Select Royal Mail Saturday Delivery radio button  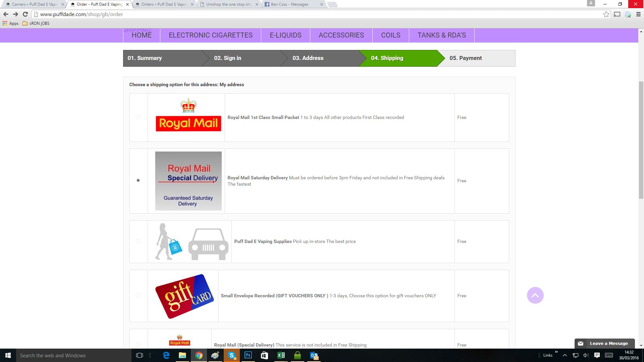[138, 180]
